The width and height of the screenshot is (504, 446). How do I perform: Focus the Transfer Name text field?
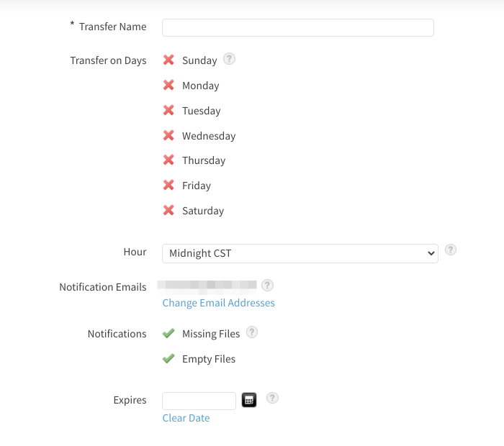pyautogui.click(x=298, y=27)
